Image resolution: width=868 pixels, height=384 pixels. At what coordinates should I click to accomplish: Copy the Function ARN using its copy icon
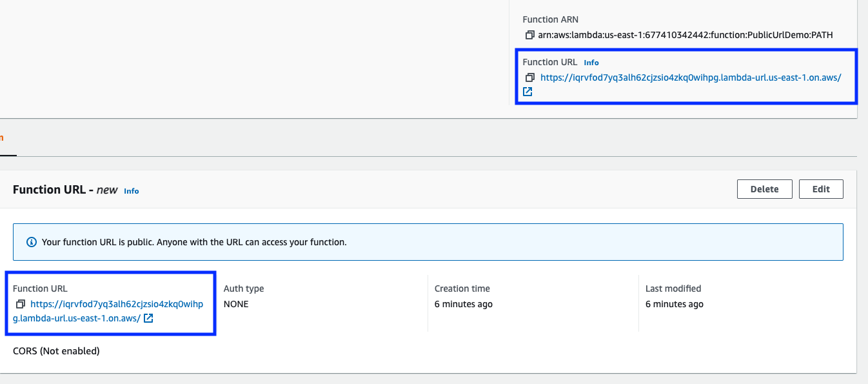(x=529, y=35)
